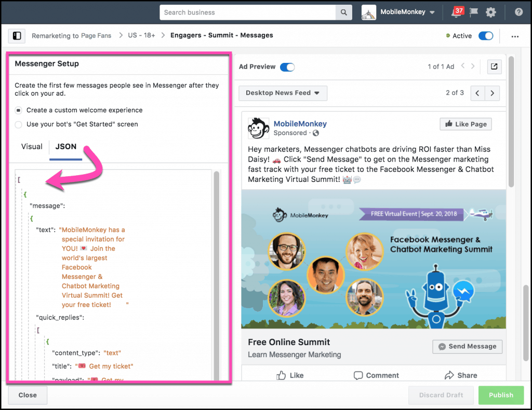
Task: Click the green Publish button
Action: point(501,395)
